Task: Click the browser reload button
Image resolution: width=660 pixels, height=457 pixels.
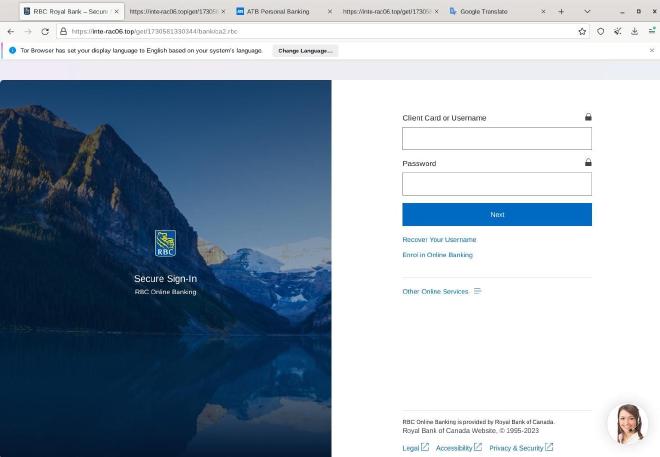Action: tap(45, 31)
